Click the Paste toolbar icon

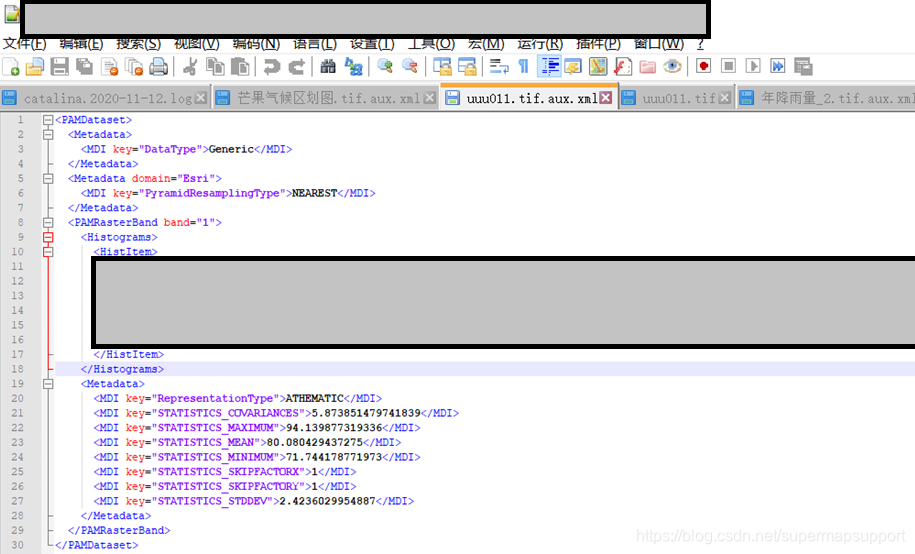240,67
